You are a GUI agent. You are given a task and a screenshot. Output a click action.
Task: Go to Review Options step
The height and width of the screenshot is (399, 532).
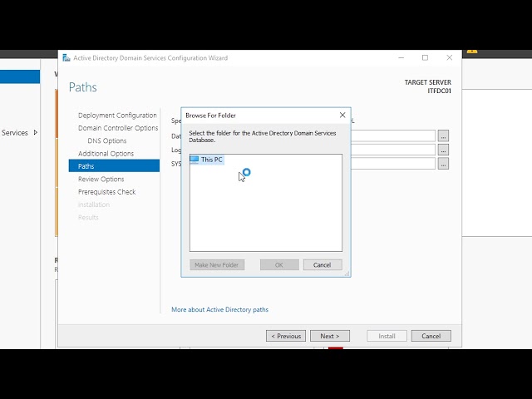[101, 179]
